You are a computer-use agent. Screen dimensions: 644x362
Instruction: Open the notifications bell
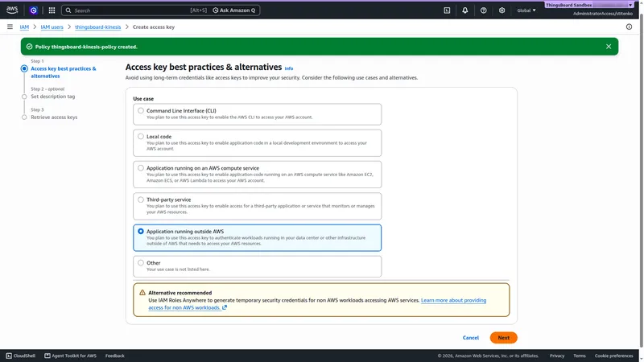pyautogui.click(x=465, y=10)
